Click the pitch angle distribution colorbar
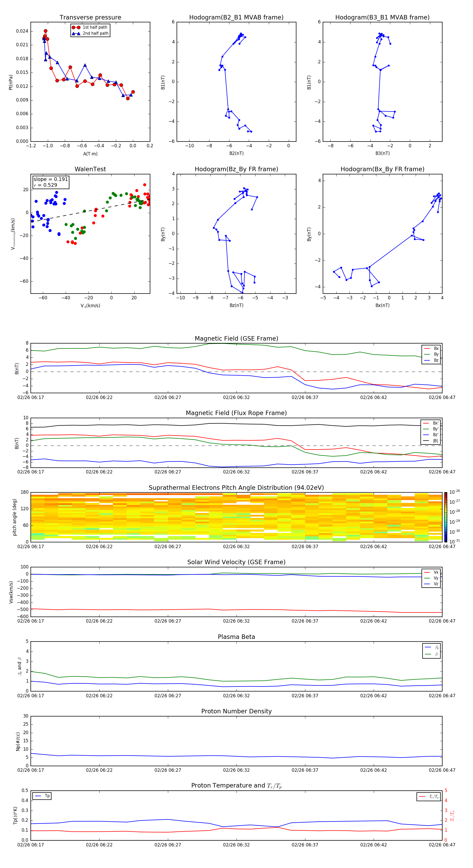This screenshot has height=868, width=473. pos(445,517)
